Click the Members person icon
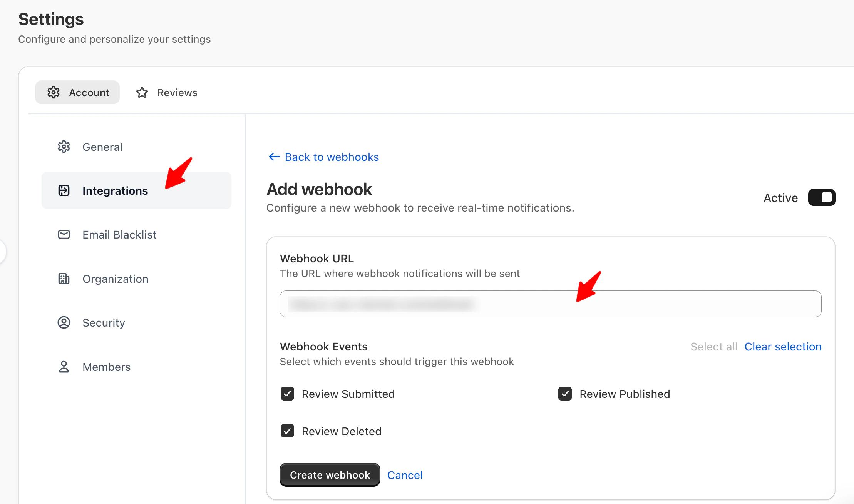 [64, 367]
